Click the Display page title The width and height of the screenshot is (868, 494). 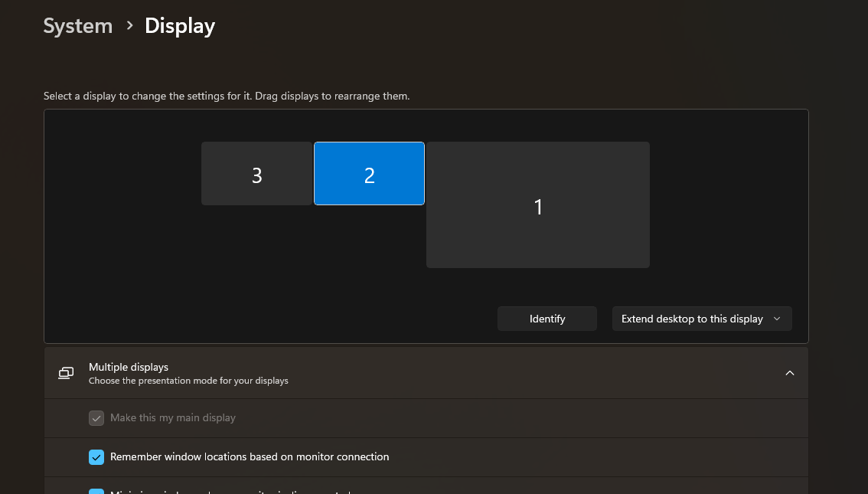(x=180, y=26)
